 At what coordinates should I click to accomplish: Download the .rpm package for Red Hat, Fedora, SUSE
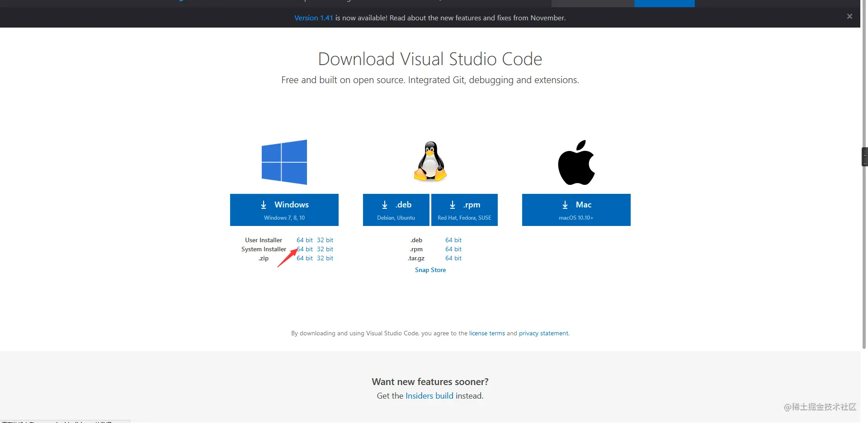coord(464,210)
